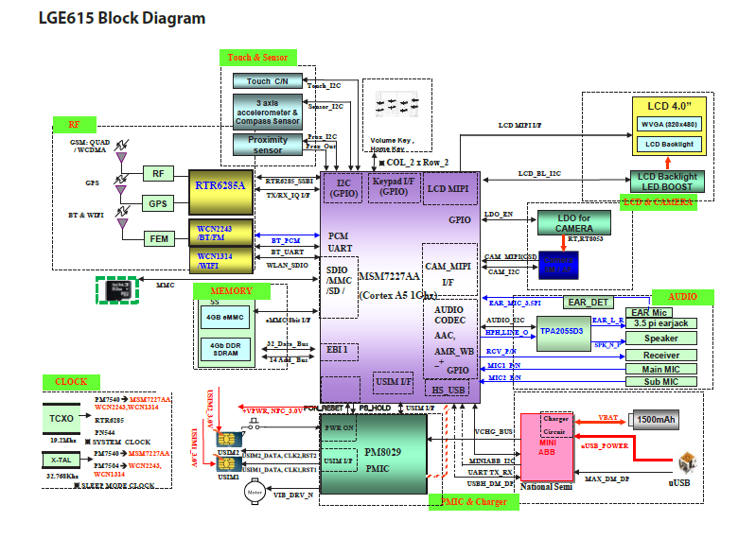Click the Sub MIC box

661,381
